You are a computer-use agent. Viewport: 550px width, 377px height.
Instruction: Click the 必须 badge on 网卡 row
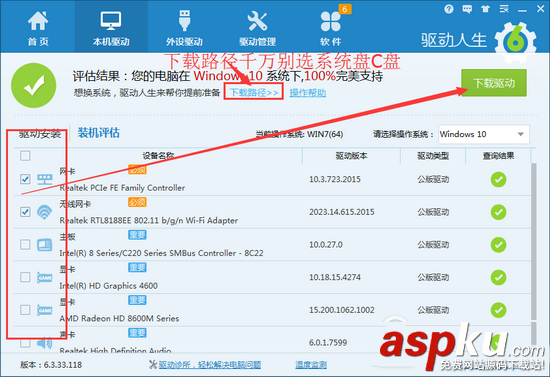(x=137, y=170)
